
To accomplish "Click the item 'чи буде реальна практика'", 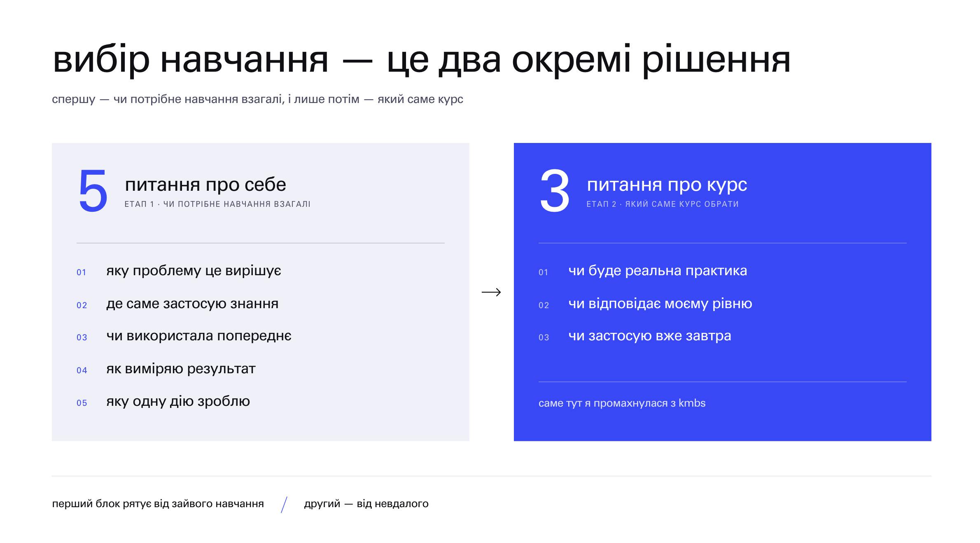I will click(658, 271).
